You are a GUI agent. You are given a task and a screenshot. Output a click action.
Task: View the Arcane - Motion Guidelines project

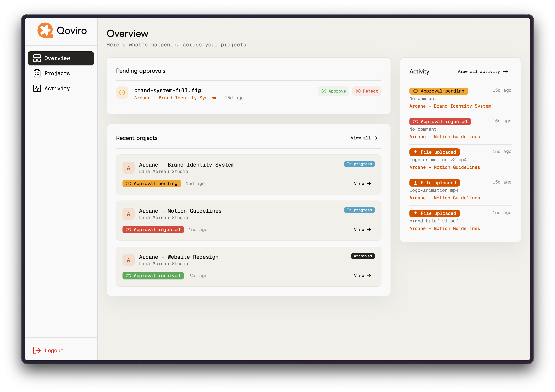[x=362, y=230]
